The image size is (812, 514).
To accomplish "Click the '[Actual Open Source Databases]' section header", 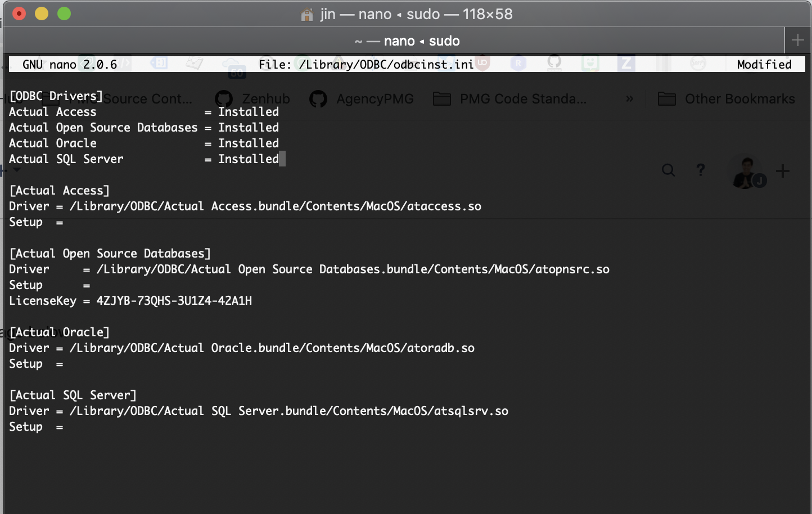I will click(x=110, y=254).
